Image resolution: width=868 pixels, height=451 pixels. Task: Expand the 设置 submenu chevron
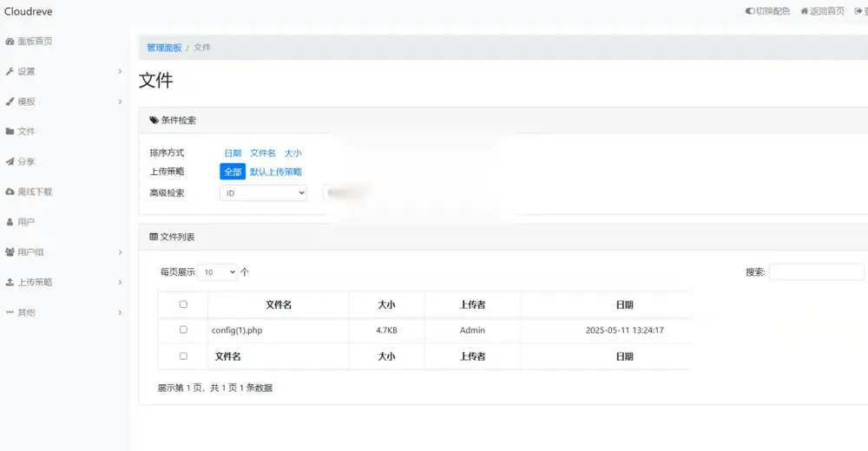click(120, 71)
